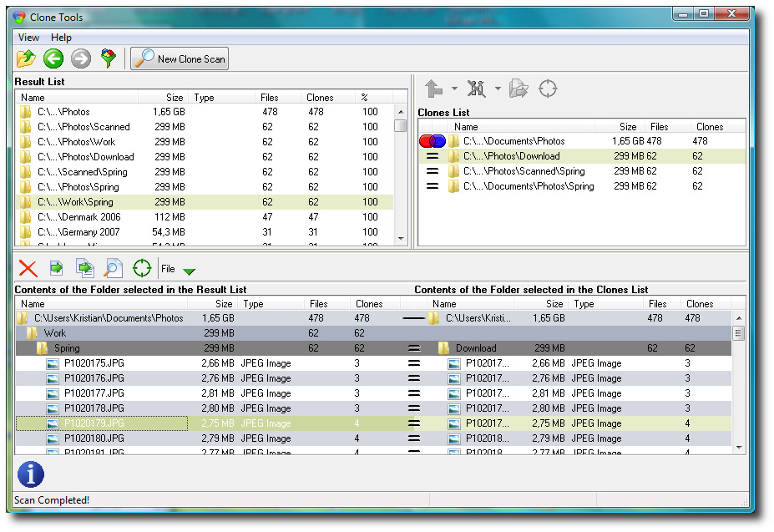Click the open folder icon in top toolbar

click(x=27, y=58)
